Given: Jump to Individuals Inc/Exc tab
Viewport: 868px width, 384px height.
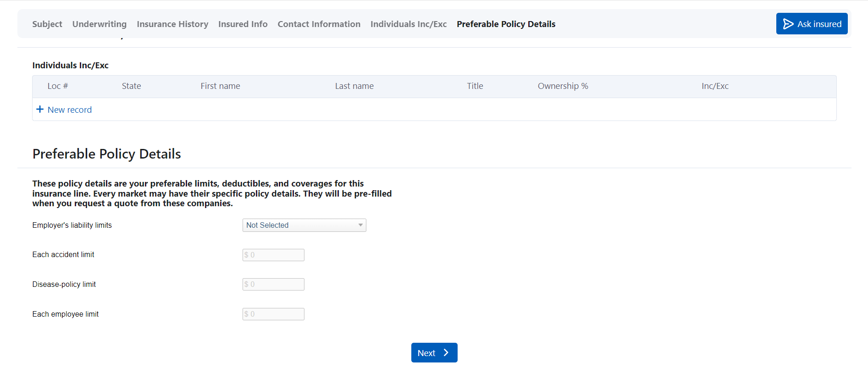Looking at the screenshot, I should 408,24.
